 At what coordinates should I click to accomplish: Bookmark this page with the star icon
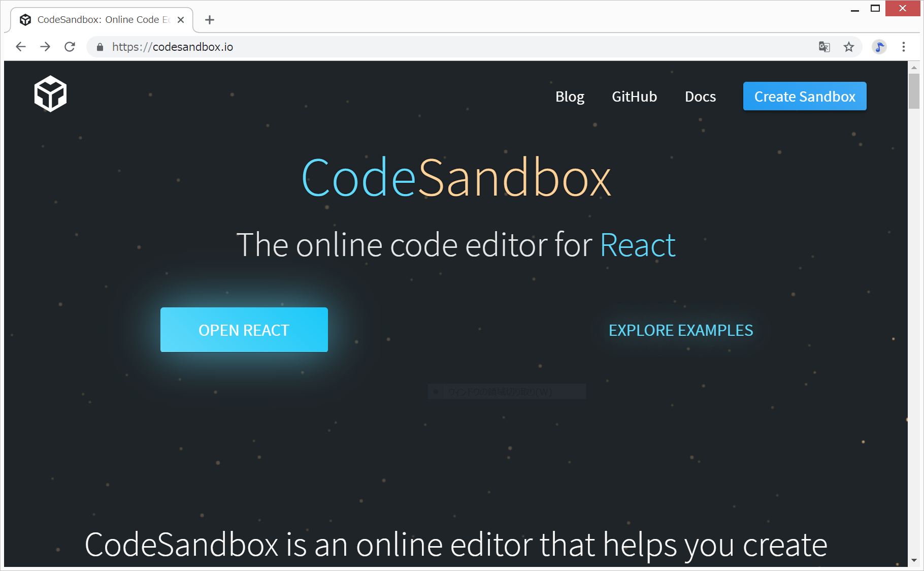pyautogui.click(x=848, y=47)
